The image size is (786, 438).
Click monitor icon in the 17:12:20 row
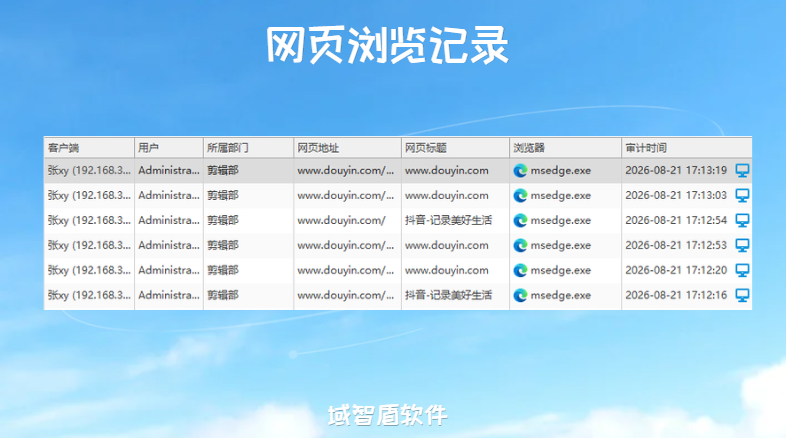click(x=742, y=270)
